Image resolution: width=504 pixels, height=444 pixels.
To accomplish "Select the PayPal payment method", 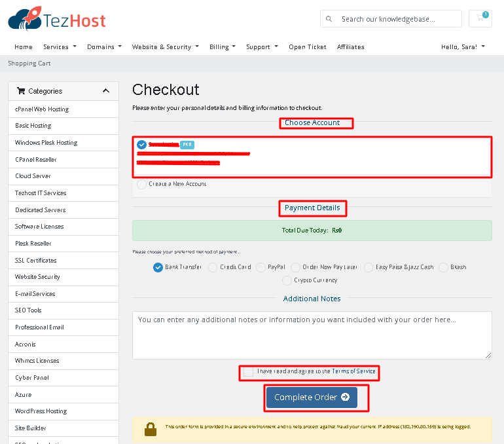I will point(261,267).
